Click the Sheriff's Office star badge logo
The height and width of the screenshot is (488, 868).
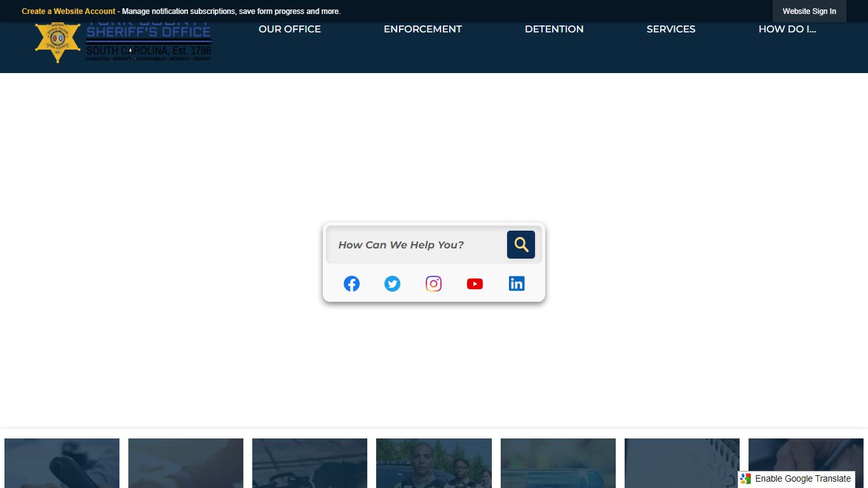click(x=58, y=43)
